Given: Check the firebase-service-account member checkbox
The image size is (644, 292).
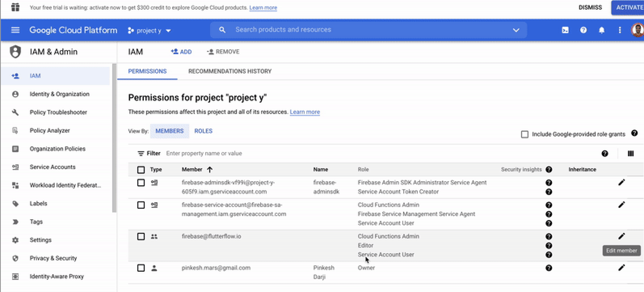Looking at the screenshot, I should (x=141, y=205).
